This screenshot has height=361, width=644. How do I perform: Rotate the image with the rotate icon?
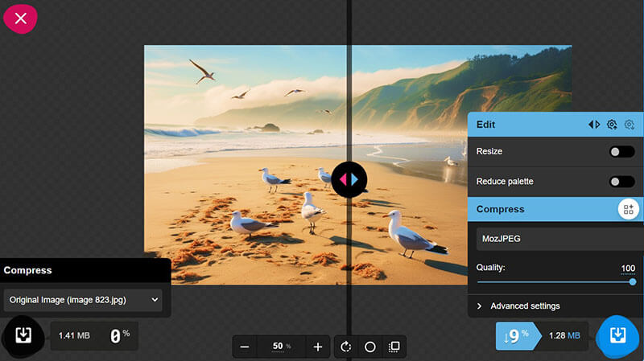pos(347,347)
